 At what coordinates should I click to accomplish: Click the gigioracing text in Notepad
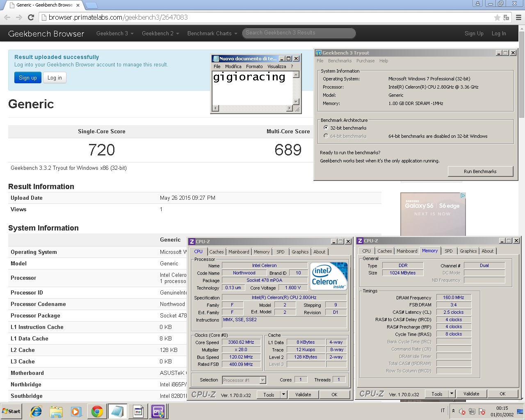pos(249,77)
